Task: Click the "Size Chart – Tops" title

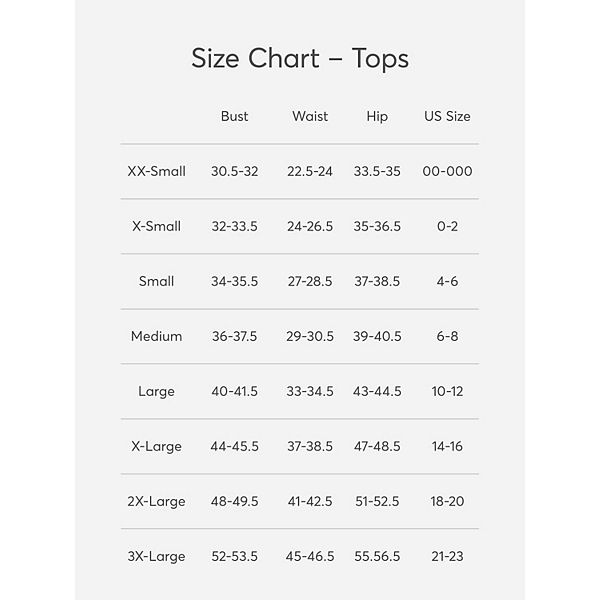Action: (x=300, y=58)
